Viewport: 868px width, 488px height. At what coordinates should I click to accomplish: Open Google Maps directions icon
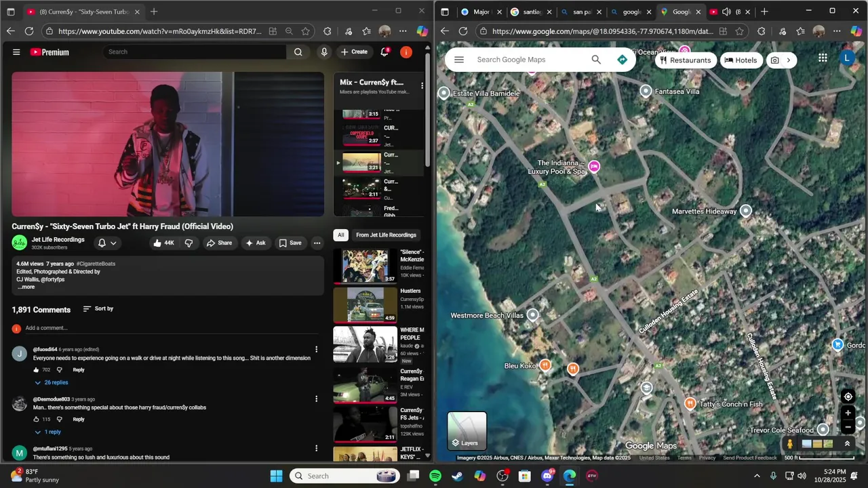(622, 60)
